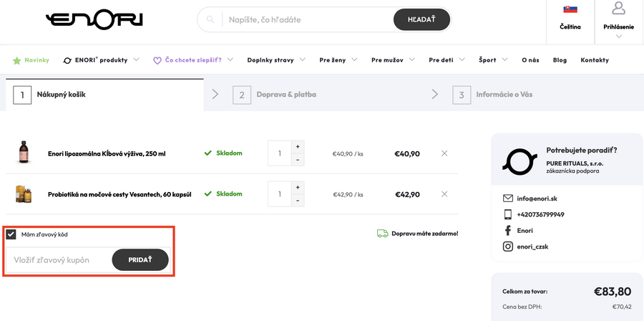Viewport: 644px width, 321px height.
Task: Expand the Pre ženy dropdown
Action: [x=338, y=59]
